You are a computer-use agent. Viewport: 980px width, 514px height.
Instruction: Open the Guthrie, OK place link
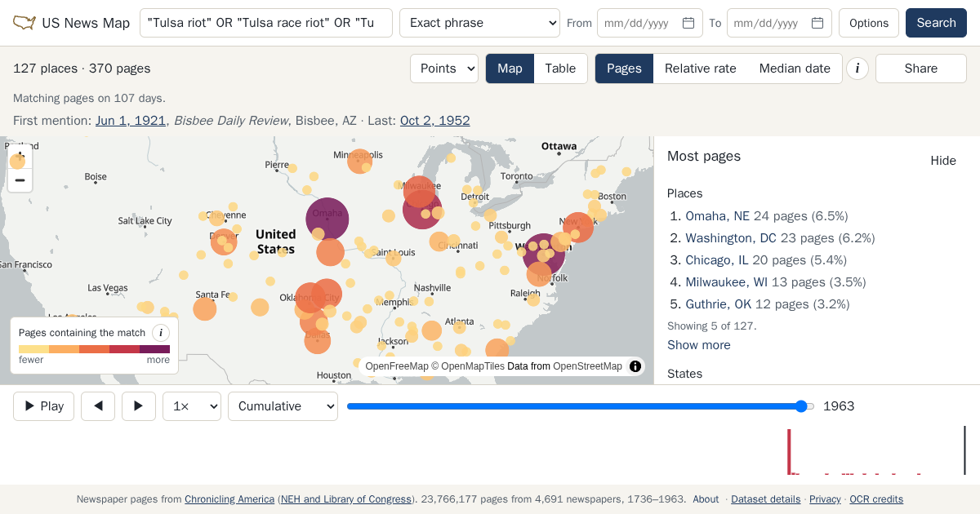[x=718, y=304]
